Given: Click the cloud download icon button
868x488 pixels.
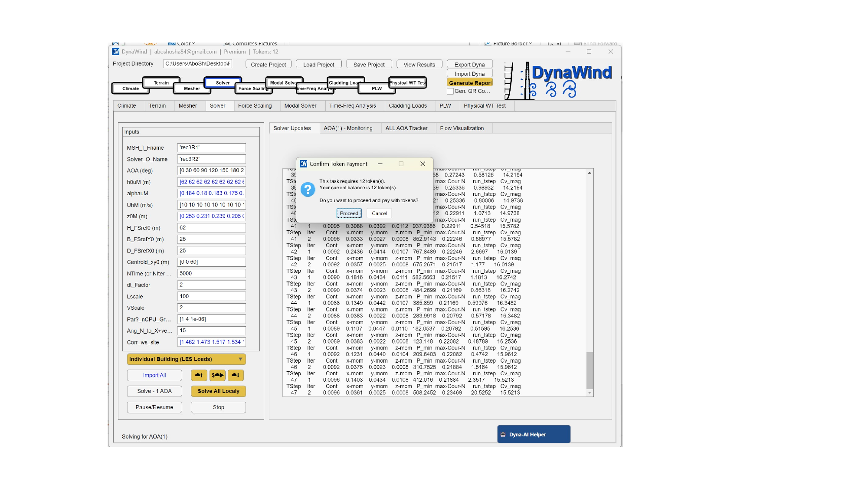Looking at the screenshot, I should [236, 375].
